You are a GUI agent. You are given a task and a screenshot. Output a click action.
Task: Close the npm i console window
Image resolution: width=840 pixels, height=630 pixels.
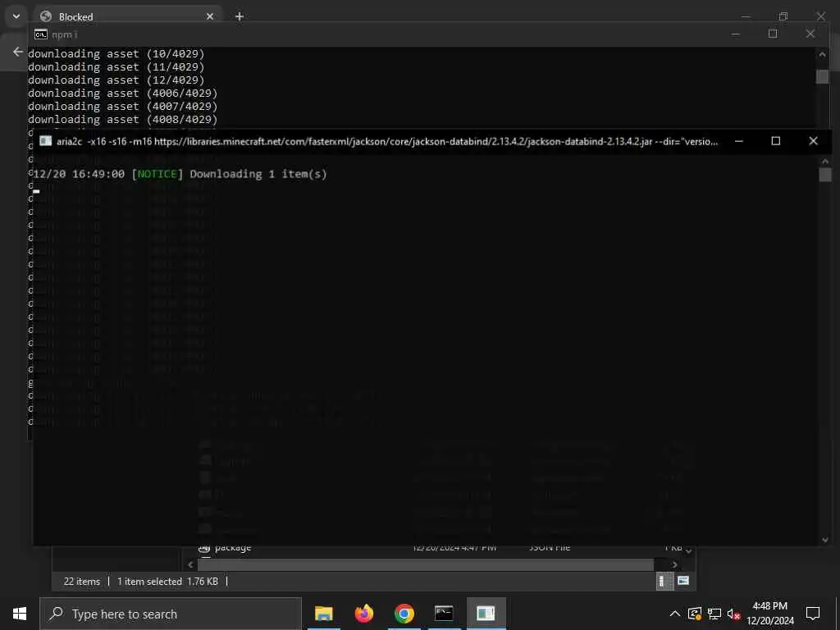click(810, 34)
